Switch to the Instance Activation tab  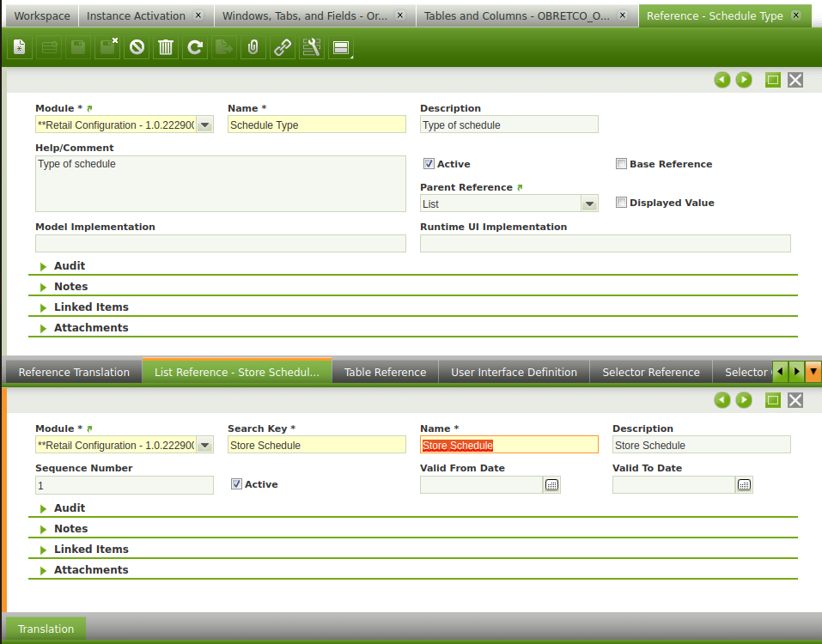coord(136,15)
